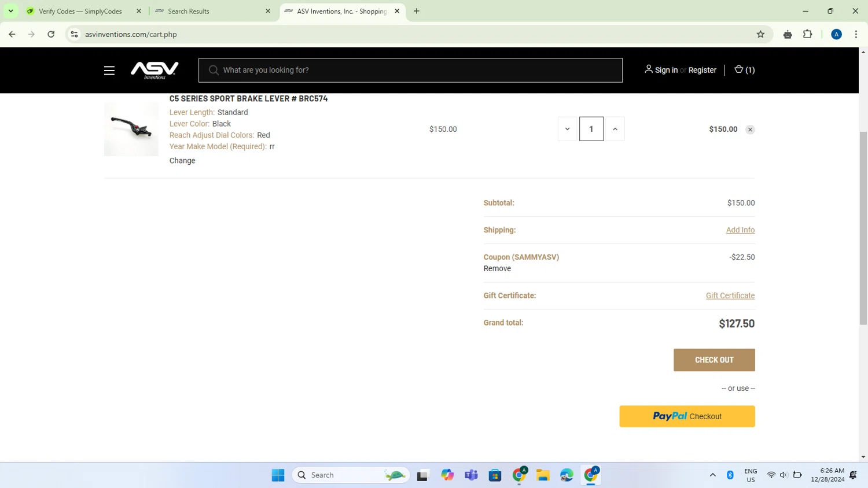Open Microsoft Edge from taskbar
The height and width of the screenshot is (488, 868).
(x=567, y=475)
